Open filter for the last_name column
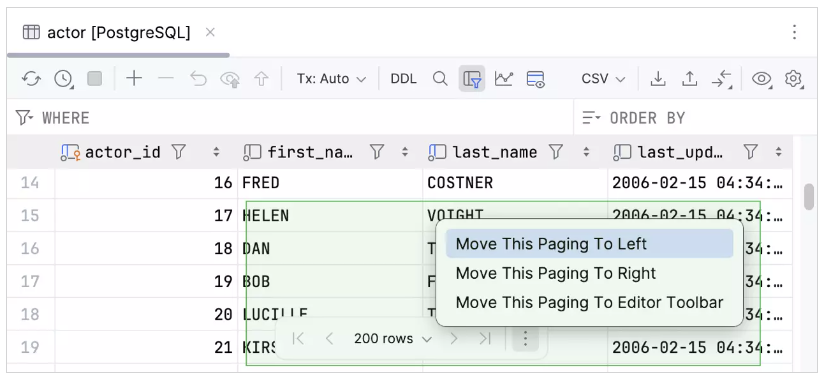Screen dimensions: 823x380 pos(556,153)
